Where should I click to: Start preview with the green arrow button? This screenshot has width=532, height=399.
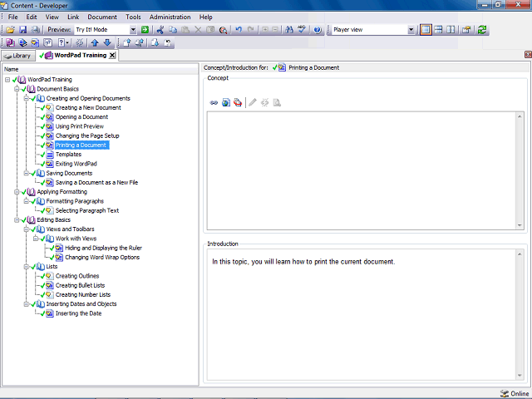pos(145,30)
